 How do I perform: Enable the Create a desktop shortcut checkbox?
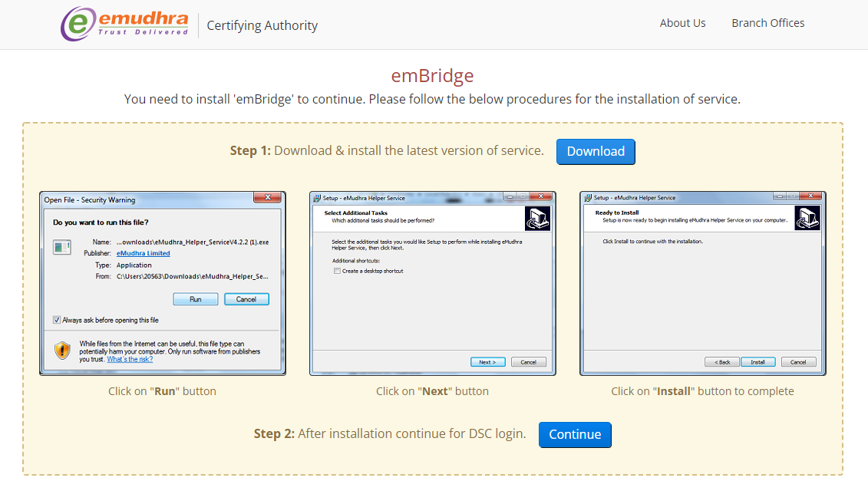(337, 271)
